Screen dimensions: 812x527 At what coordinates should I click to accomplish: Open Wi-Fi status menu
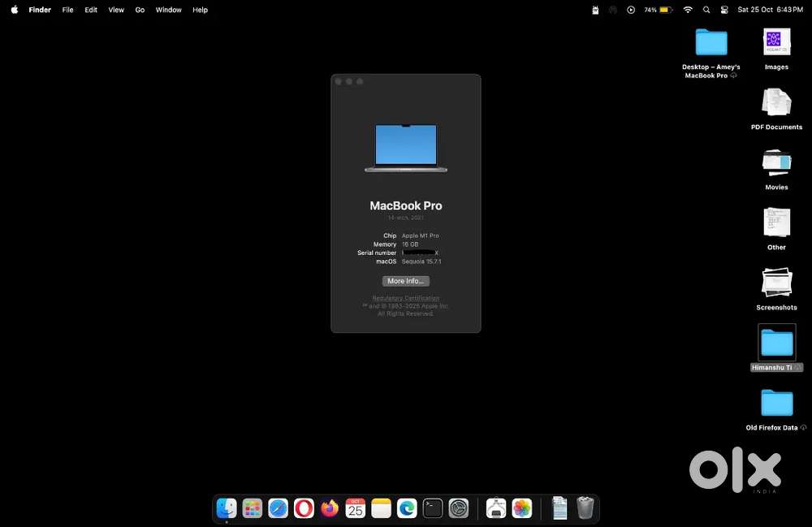click(x=688, y=10)
